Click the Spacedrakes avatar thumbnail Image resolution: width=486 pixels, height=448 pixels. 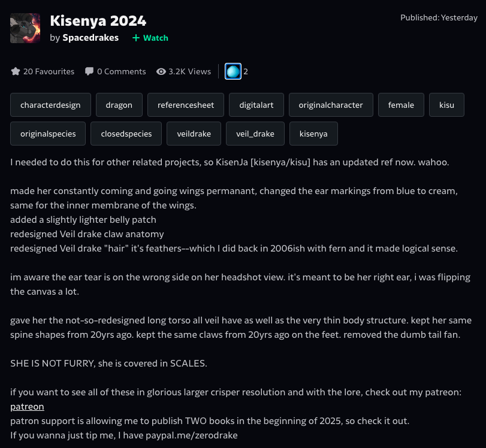coord(25,28)
